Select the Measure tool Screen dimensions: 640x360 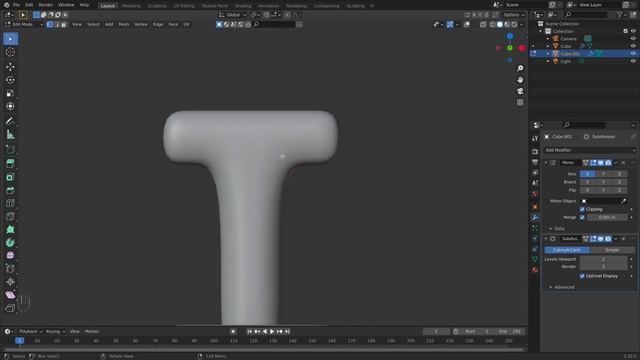[x=10, y=134]
